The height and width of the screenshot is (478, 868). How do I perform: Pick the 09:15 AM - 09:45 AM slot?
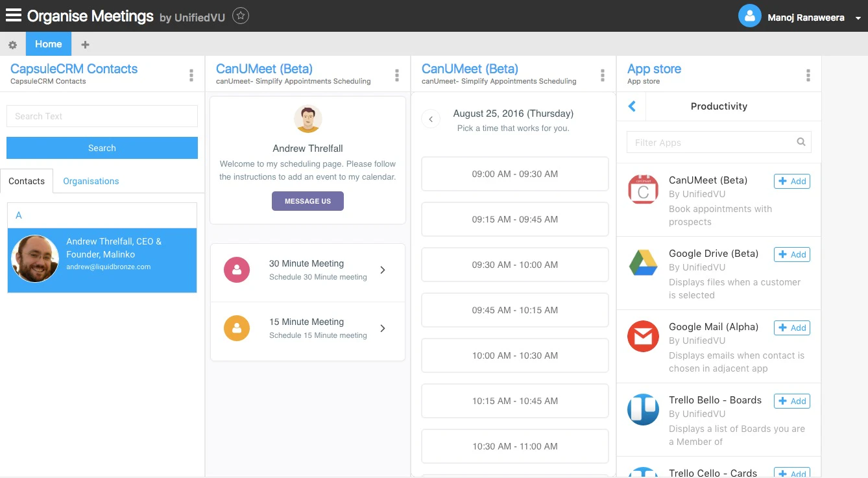pos(515,219)
